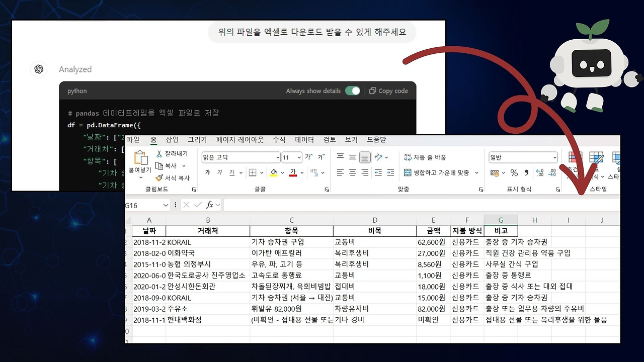
Task: Align text right in the cell
Action: tap(365, 172)
